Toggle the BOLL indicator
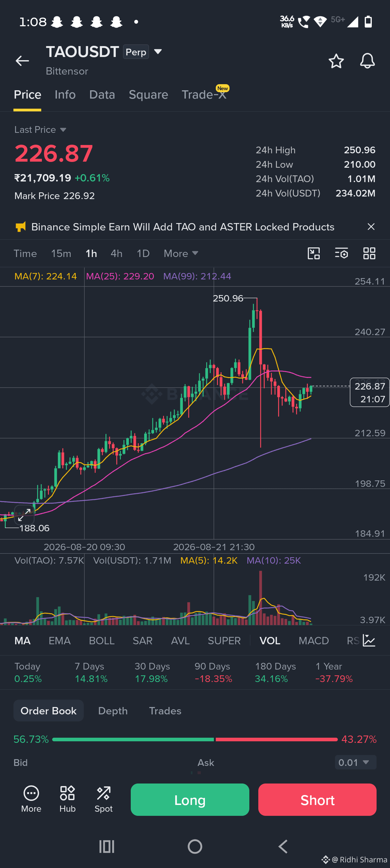The height and width of the screenshot is (868, 390). [x=102, y=640]
